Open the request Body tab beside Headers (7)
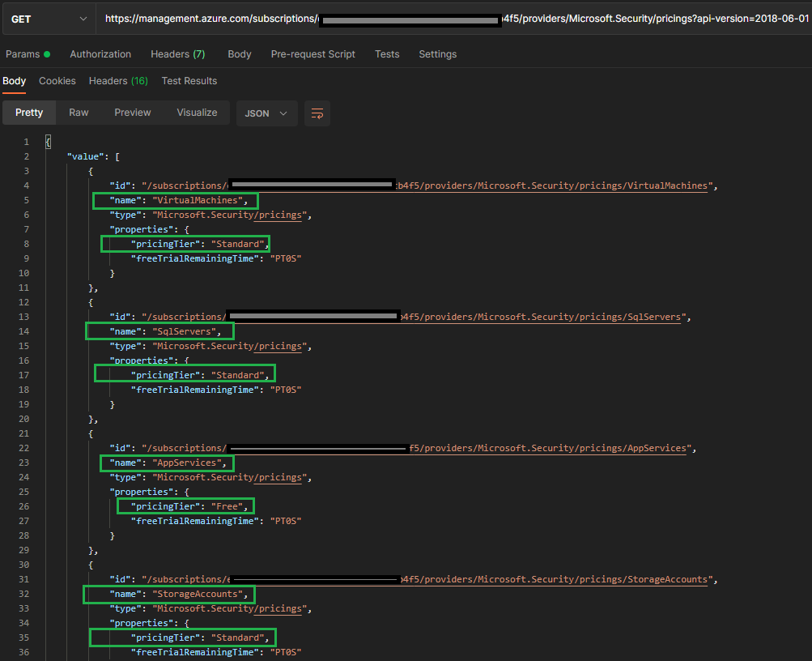 pos(239,54)
